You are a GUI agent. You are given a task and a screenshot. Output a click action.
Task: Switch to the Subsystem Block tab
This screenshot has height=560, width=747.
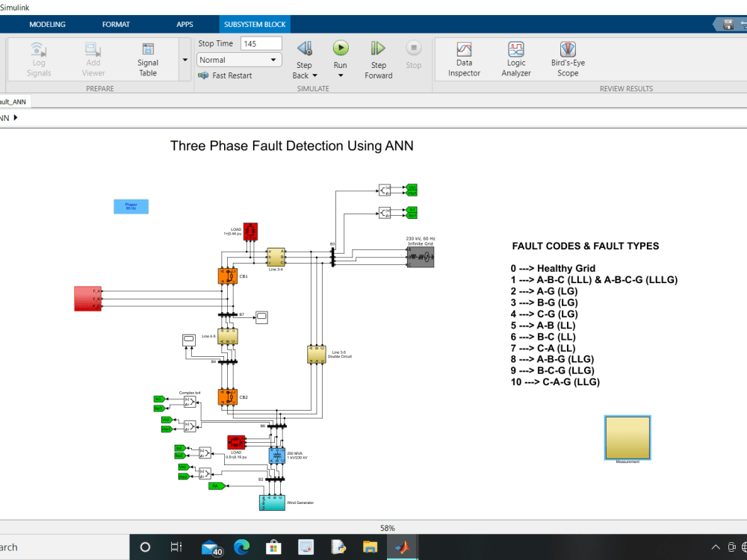click(x=255, y=25)
